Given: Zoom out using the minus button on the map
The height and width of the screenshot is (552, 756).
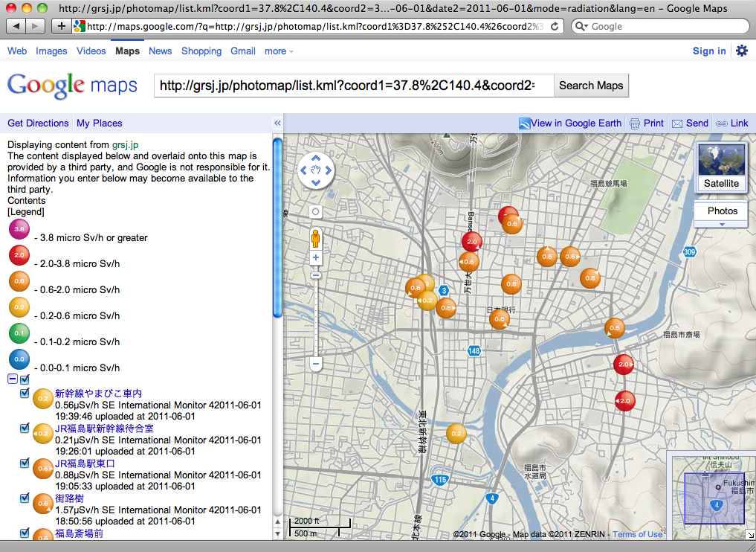Looking at the screenshot, I should click(x=315, y=365).
